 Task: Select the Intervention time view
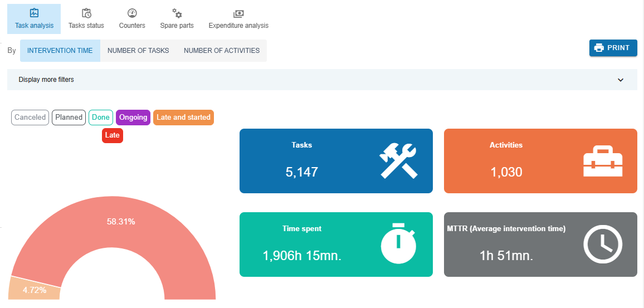[60, 51]
